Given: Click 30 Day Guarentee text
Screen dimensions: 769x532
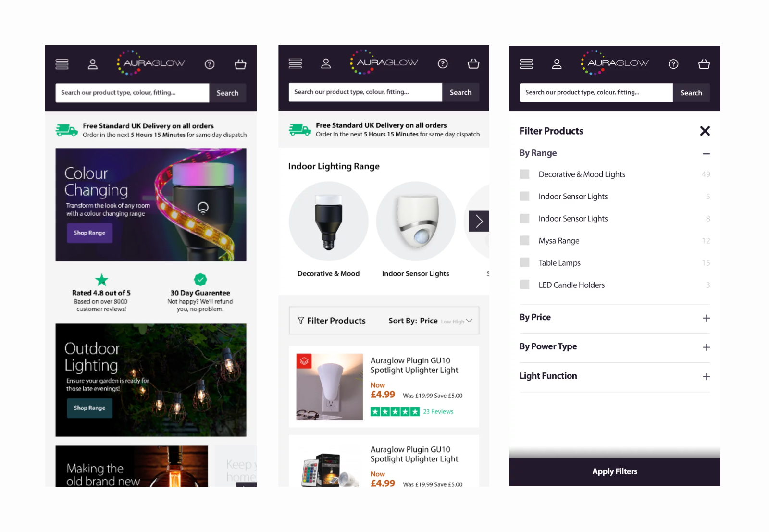Looking at the screenshot, I should click(x=200, y=293).
